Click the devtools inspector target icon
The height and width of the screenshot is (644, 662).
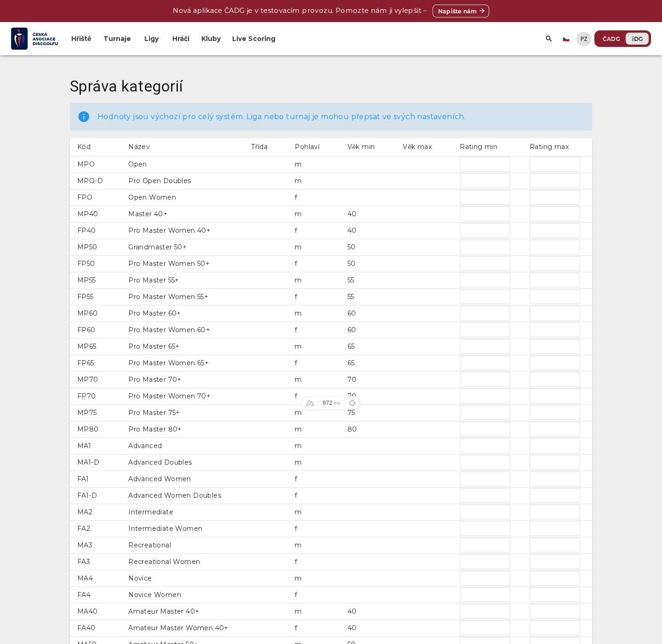tap(352, 403)
